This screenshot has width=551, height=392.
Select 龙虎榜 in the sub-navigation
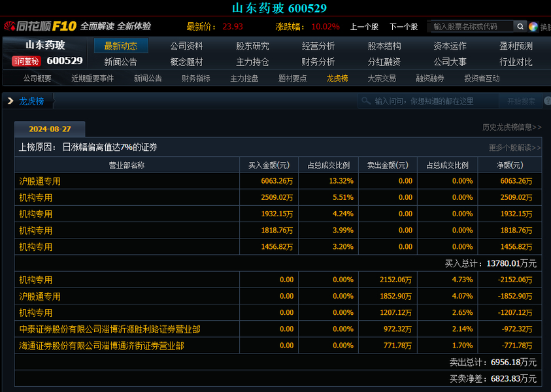[337, 78]
